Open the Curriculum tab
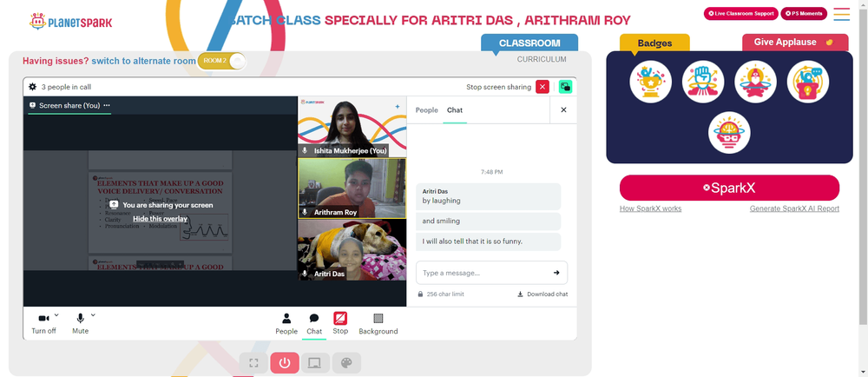The height and width of the screenshot is (377, 868). (x=542, y=59)
